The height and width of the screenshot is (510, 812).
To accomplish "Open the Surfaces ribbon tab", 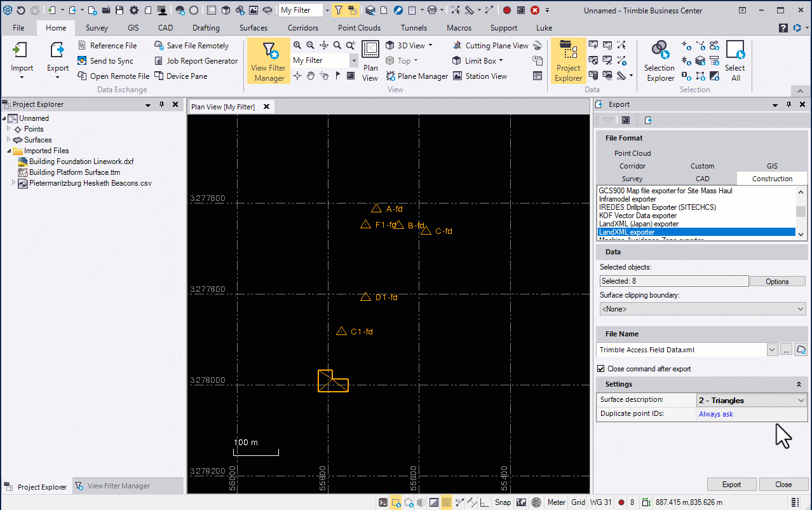I will (x=254, y=28).
